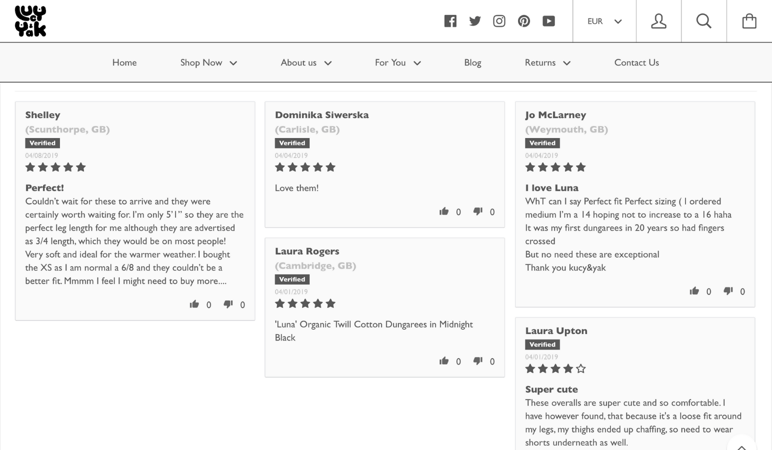Open the Instagram profile icon
Screen dimensions: 772x450
coord(499,21)
